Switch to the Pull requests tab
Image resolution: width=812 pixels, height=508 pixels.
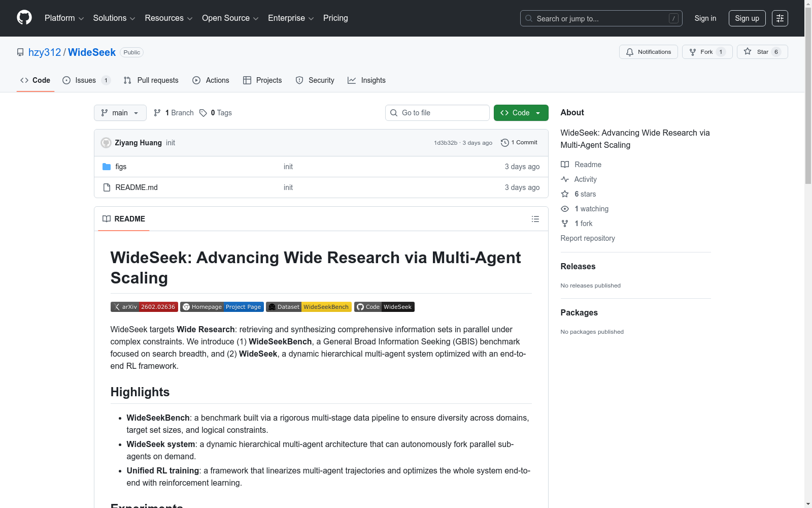[x=151, y=80]
